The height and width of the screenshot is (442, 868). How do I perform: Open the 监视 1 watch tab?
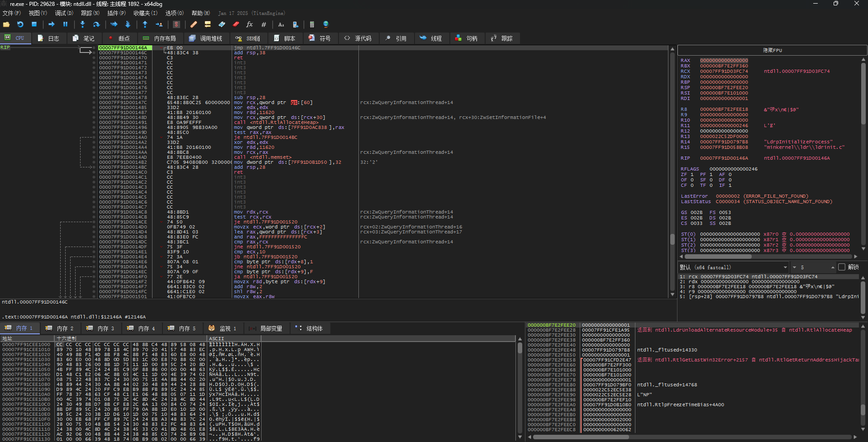(x=223, y=328)
